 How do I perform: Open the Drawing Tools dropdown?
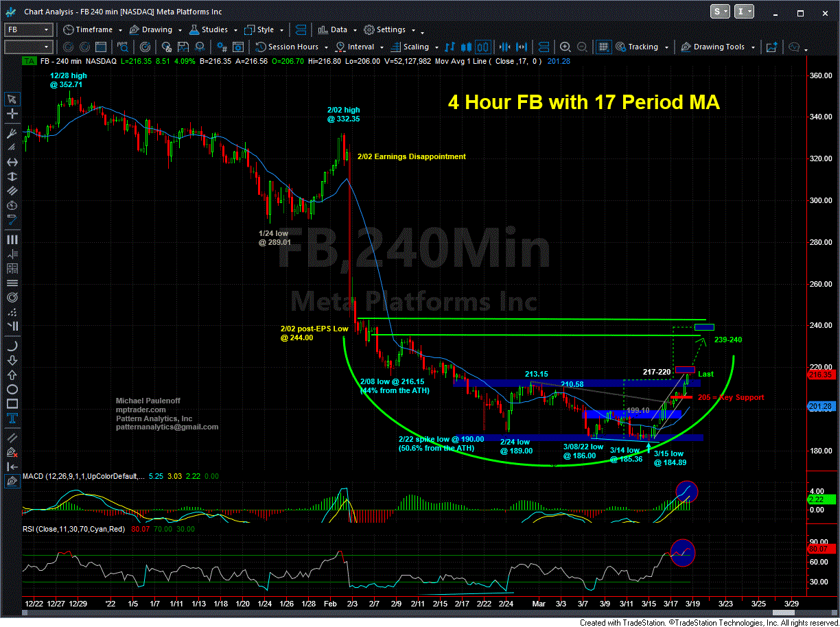click(717, 47)
